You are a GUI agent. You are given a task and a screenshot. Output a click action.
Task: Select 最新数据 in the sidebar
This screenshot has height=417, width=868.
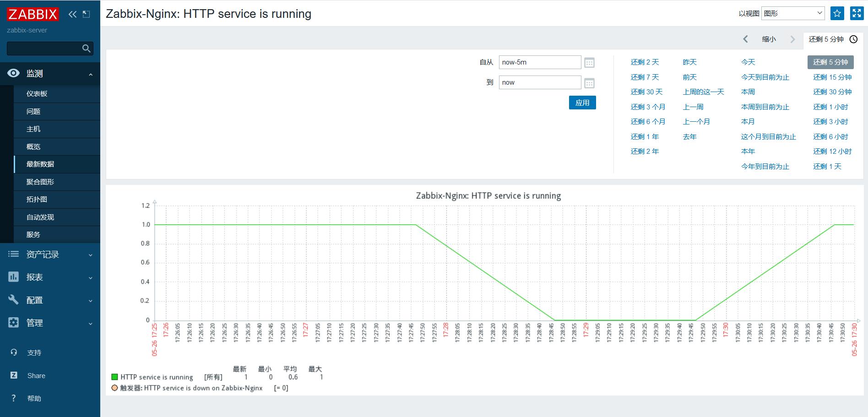point(57,164)
